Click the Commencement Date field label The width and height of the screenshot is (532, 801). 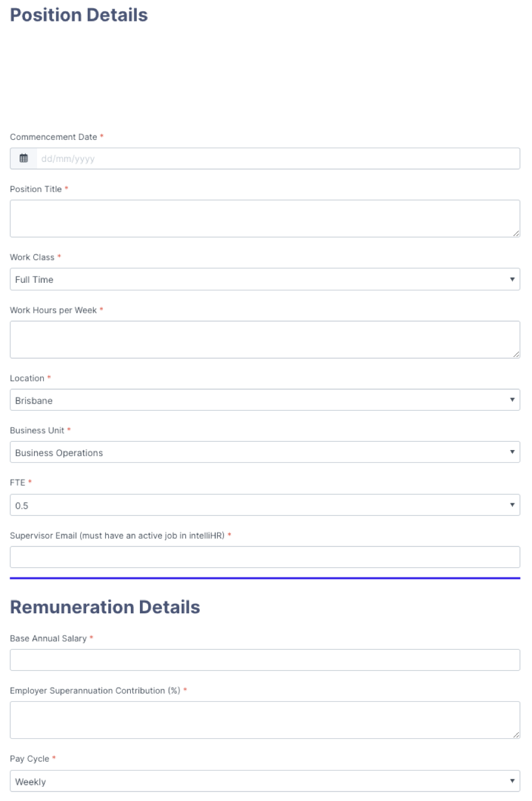(53, 137)
